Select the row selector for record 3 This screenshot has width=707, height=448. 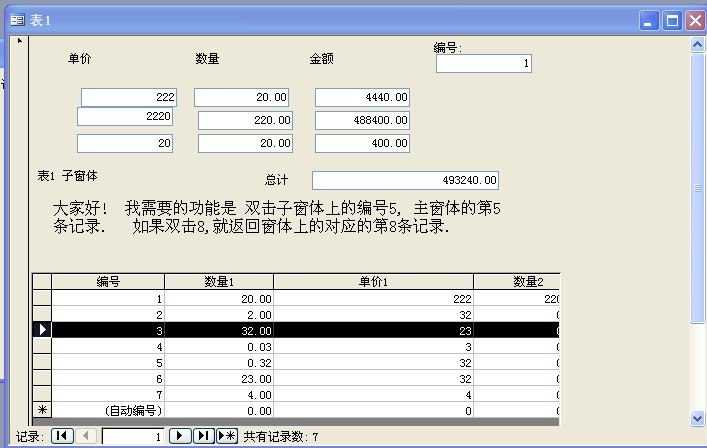click(42, 330)
